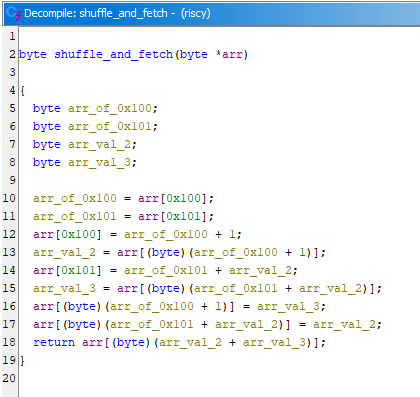Click constant 0x100 inside arr[0x100] on line 10
This screenshot has width=420, height=397.
(x=184, y=198)
